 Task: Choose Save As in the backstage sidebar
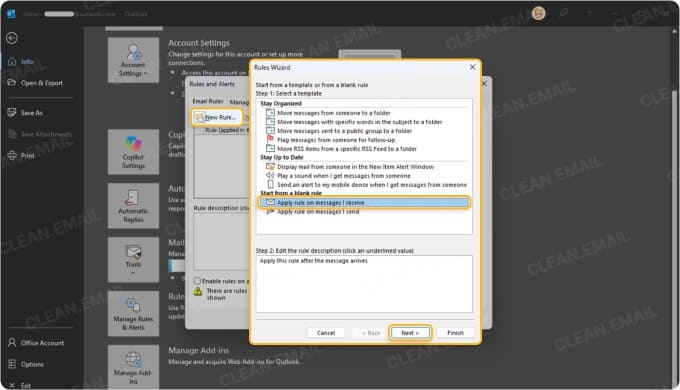coord(32,113)
